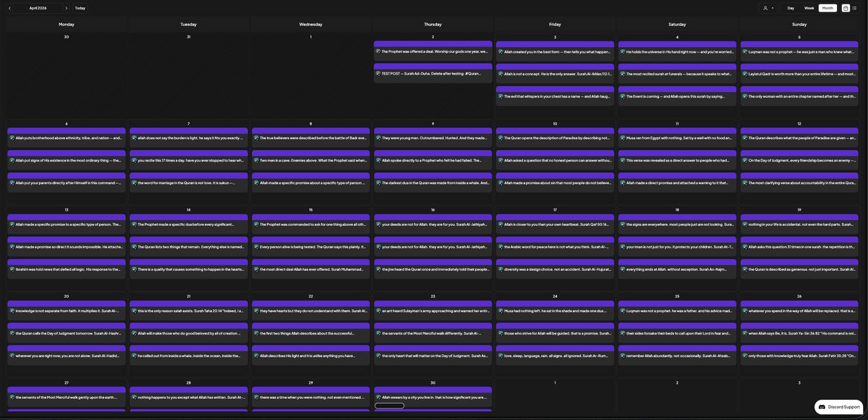Switch to the calendar view icon
The image size is (868, 420).
pyautogui.click(x=846, y=8)
